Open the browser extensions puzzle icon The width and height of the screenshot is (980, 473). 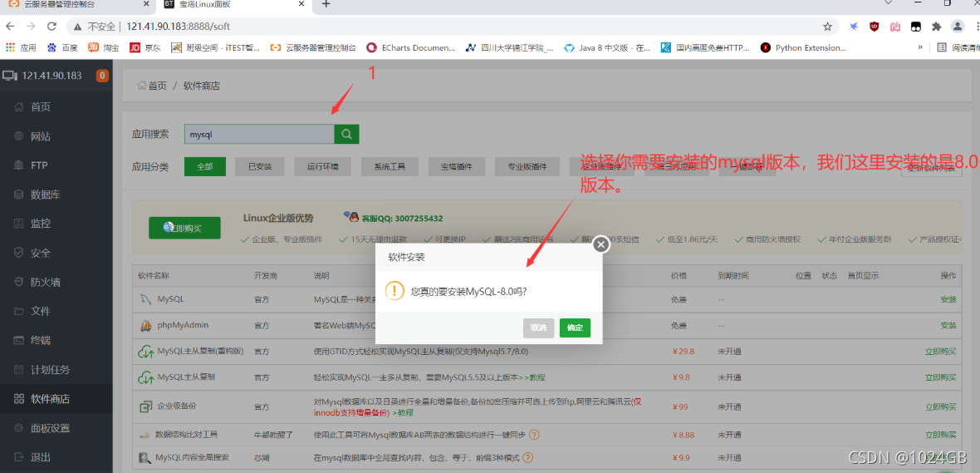pos(936,27)
